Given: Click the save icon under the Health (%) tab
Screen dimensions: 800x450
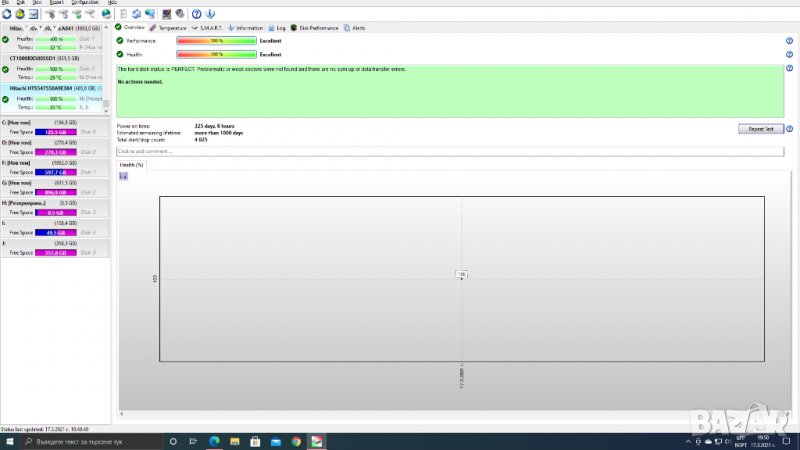Looking at the screenshot, I should click(123, 176).
